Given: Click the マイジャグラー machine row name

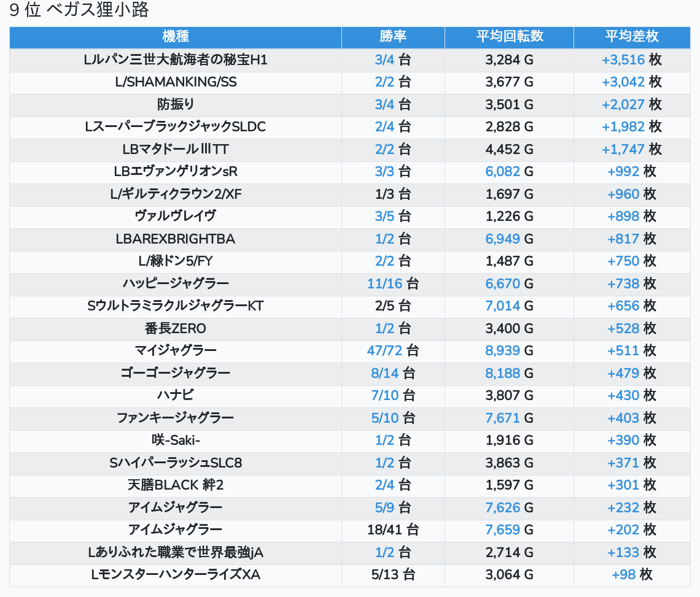Looking at the screenshot, I should (x=176, y=351).
